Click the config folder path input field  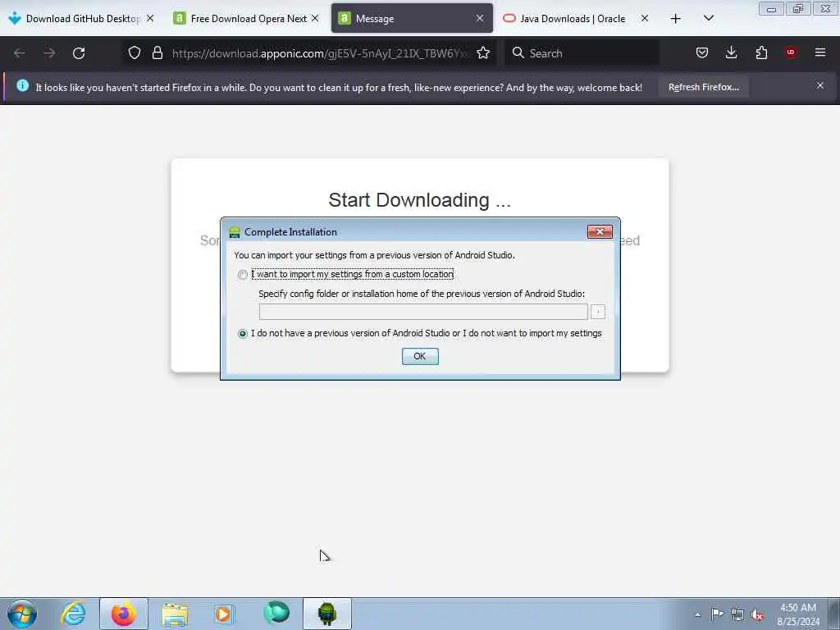coord(423,311)
